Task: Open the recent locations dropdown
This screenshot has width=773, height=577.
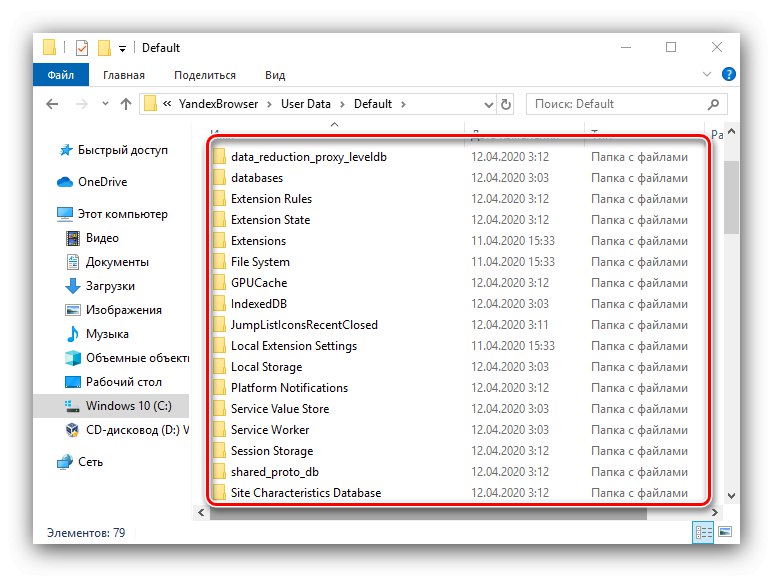Action: [105, 104]
